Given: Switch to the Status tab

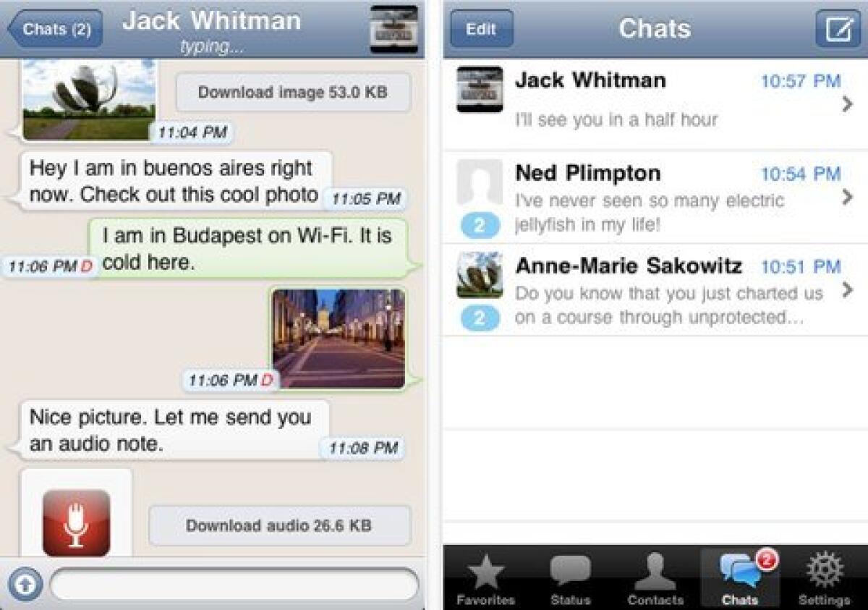Looking at the screenshot, I should pos(570,579).
